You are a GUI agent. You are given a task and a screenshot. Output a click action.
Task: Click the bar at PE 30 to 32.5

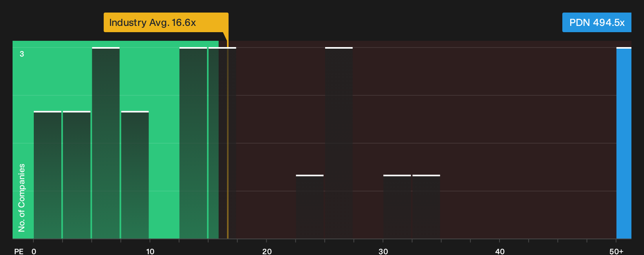click(397, 207)
